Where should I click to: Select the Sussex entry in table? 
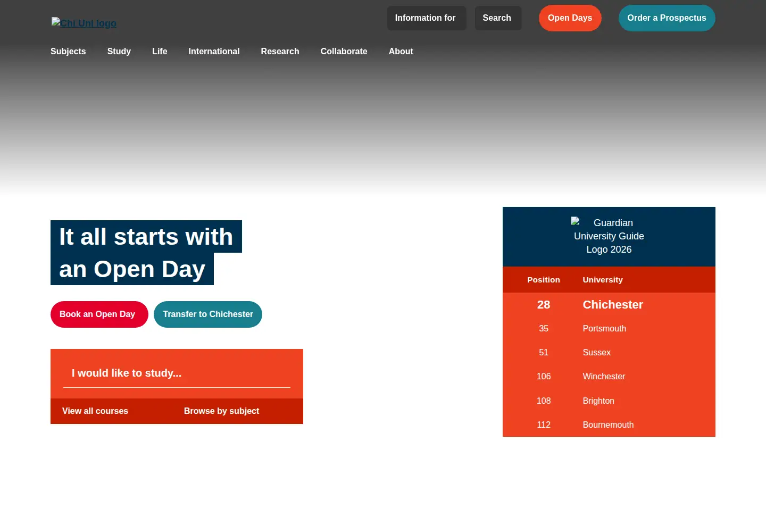609,353
